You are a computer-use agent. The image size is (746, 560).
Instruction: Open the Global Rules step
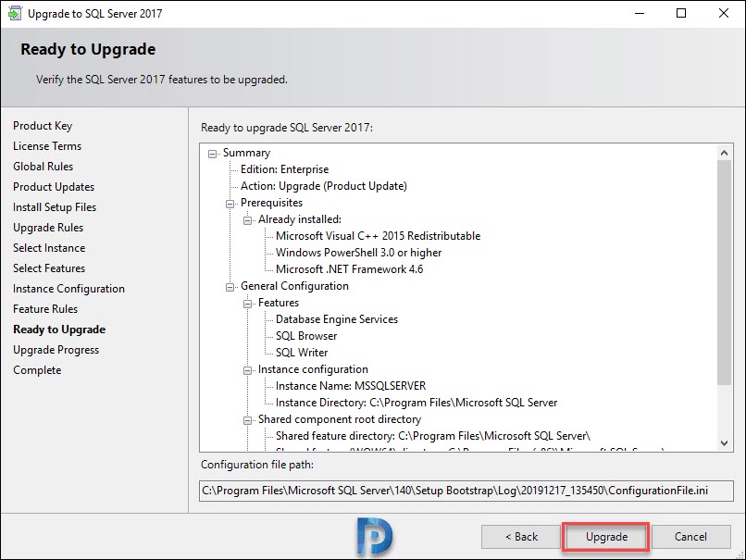[44, 167]
